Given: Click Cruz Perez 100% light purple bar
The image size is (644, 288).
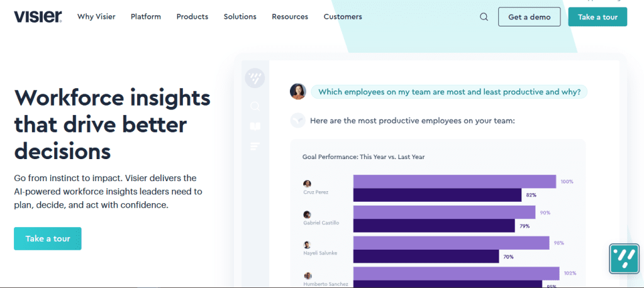Looking at the screenshot, I should pyautogui.click(x=455, y=182).
